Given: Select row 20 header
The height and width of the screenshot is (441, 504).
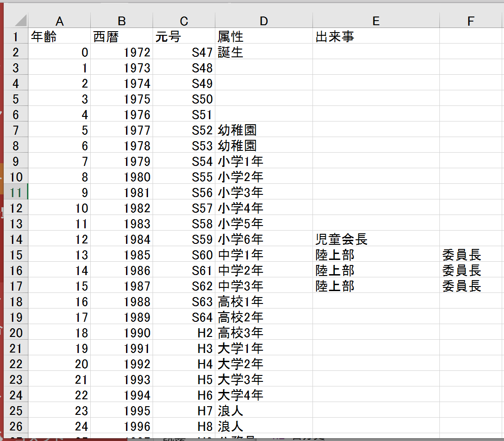Looking at the screenshot, I should coord(16,333).
